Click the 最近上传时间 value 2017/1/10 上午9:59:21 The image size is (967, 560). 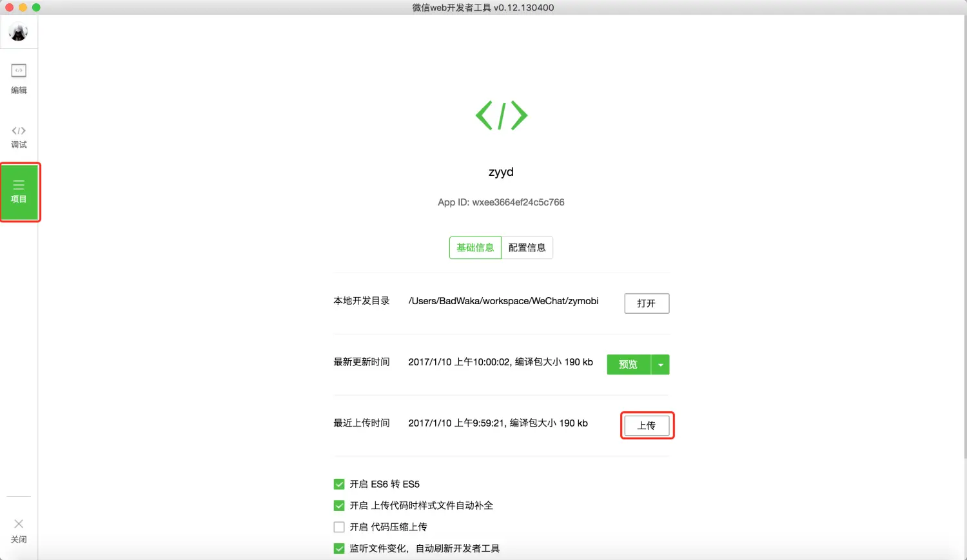(457, 423)
